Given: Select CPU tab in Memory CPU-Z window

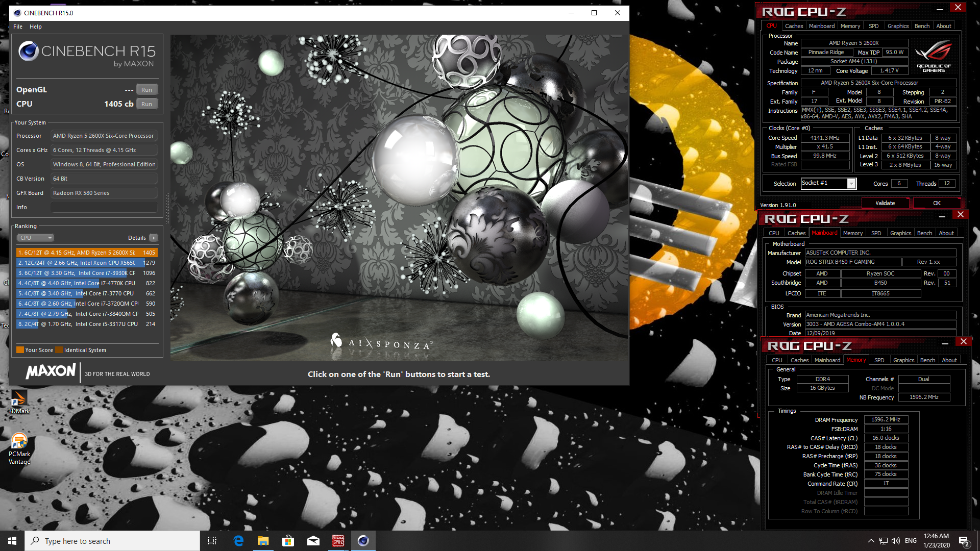Looking at the screenshot, I should 777,360.
